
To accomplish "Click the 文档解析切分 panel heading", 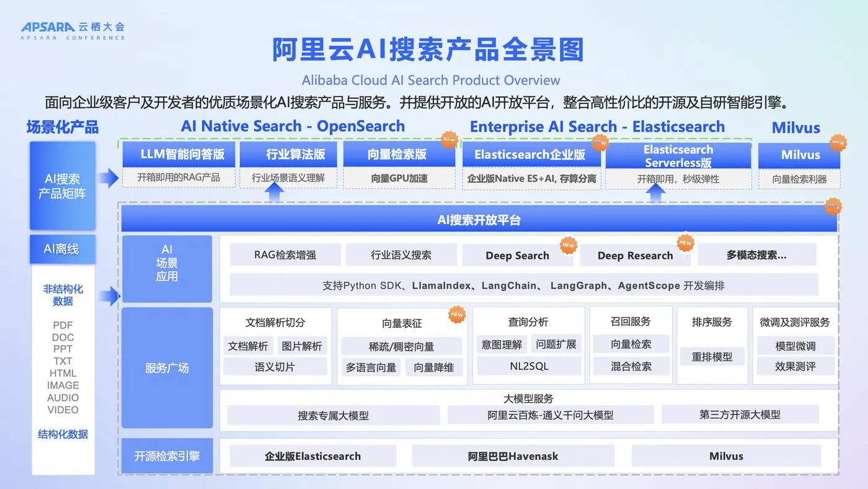I will click(275, 322).
